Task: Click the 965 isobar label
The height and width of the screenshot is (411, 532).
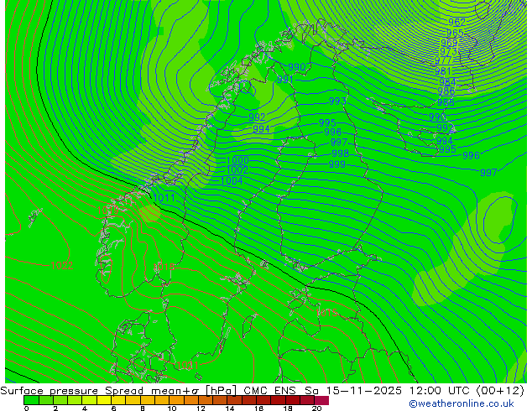Action: click(455, 33)
